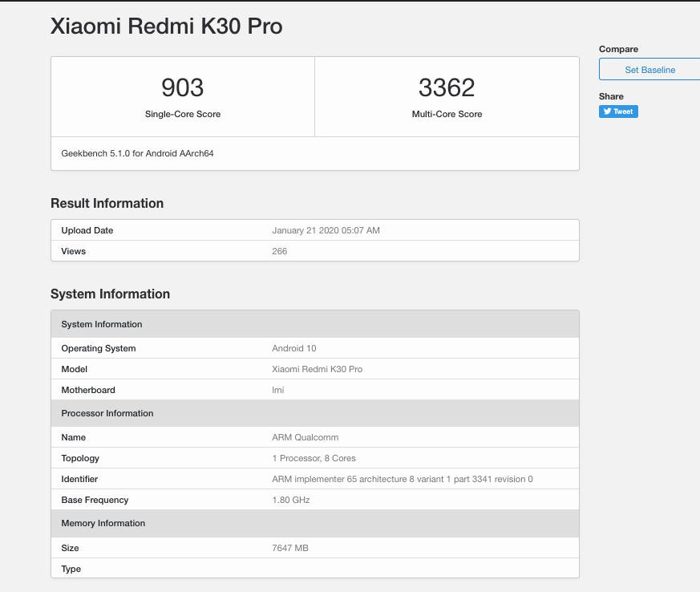
Task: Open the Result Information section header
Action: tap(107, 203)
